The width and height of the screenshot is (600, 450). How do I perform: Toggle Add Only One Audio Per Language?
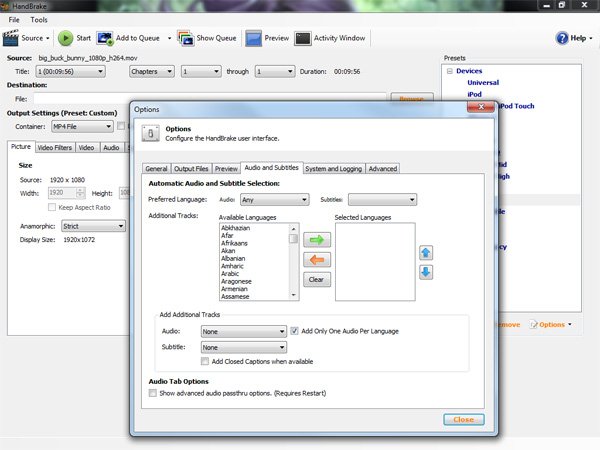click(x=296, y=331)
